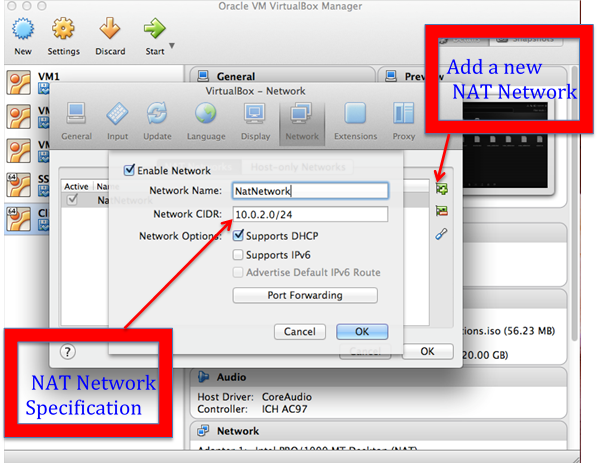Click Cancel in the NAT network dialog
The width and height of the screenshot is (599, 465).
pyautogui.click(x=300, y=331)
